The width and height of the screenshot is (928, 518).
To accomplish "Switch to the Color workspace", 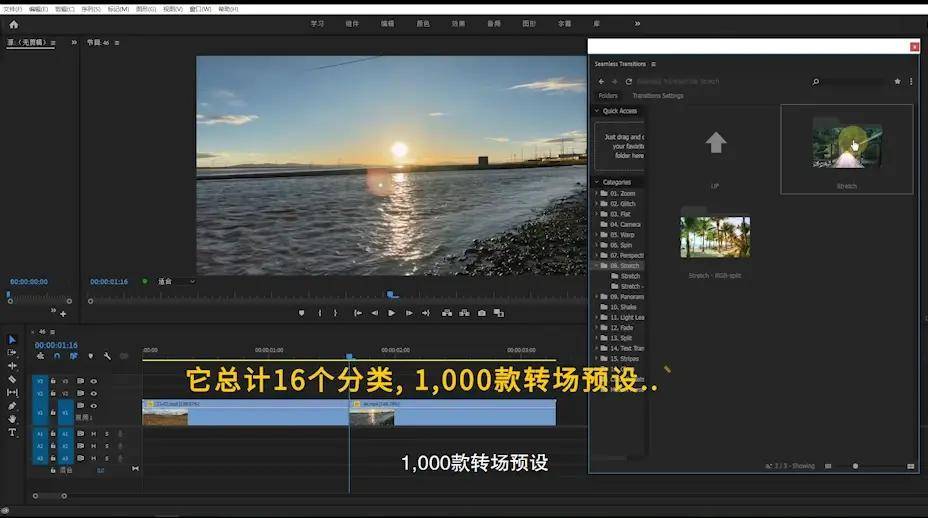I will [x=423, y=24].
